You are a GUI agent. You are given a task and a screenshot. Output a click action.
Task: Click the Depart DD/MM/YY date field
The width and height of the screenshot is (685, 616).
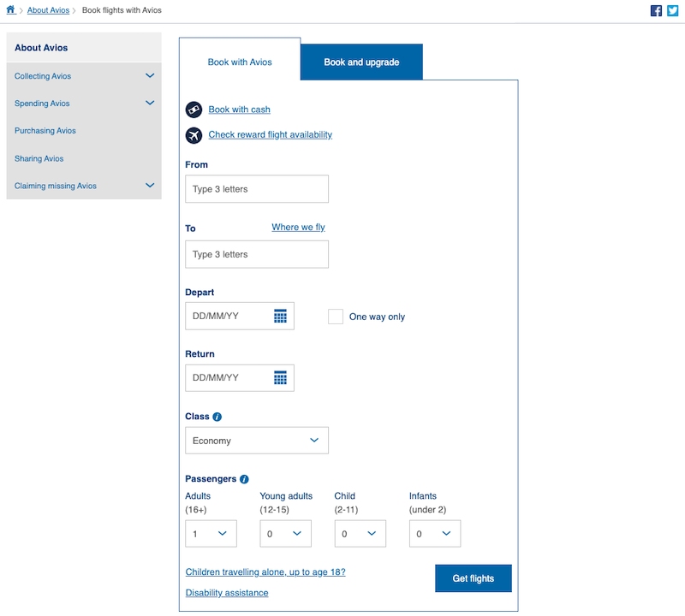click(x=240, y=316)
